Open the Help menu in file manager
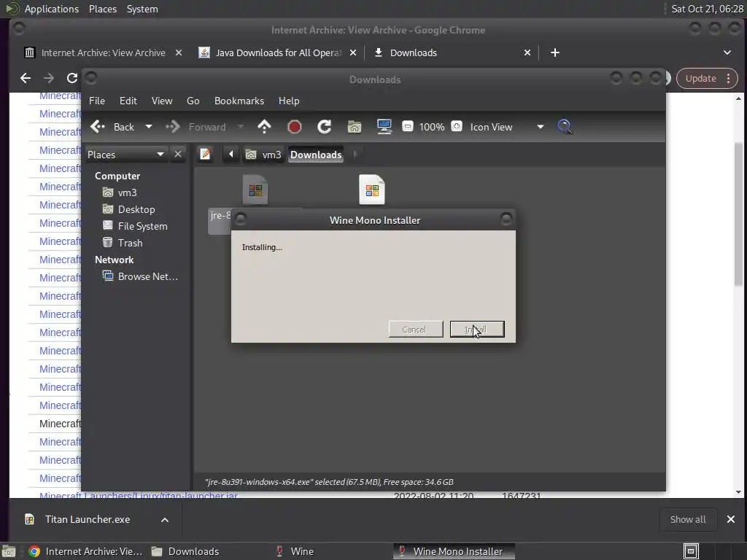This screenshot has height=560, width=747. click(289, 101)
